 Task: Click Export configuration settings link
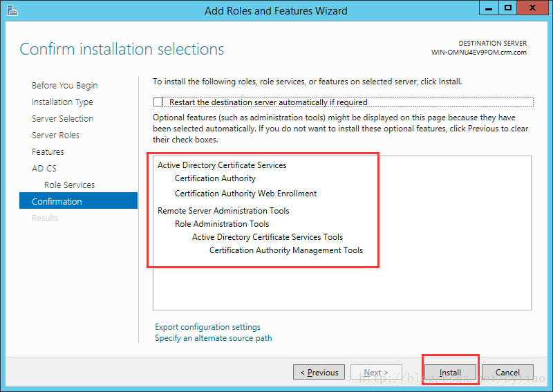tap(207, 327)
